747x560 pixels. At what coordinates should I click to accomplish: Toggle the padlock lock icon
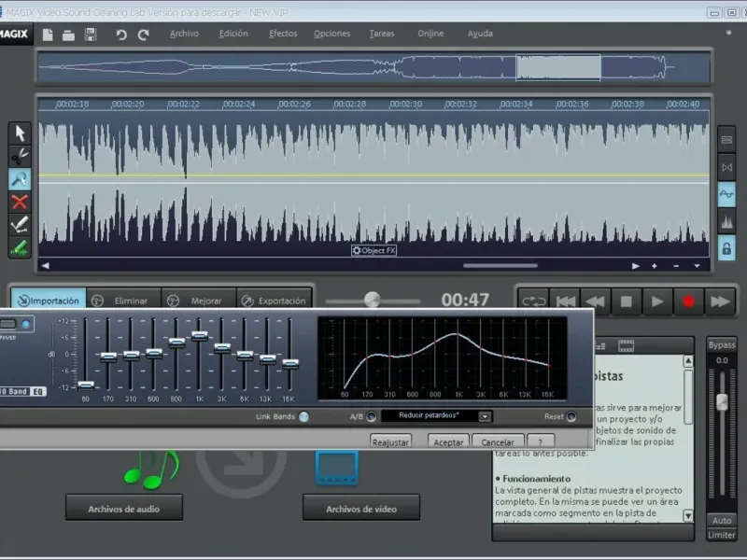[726, 248]
